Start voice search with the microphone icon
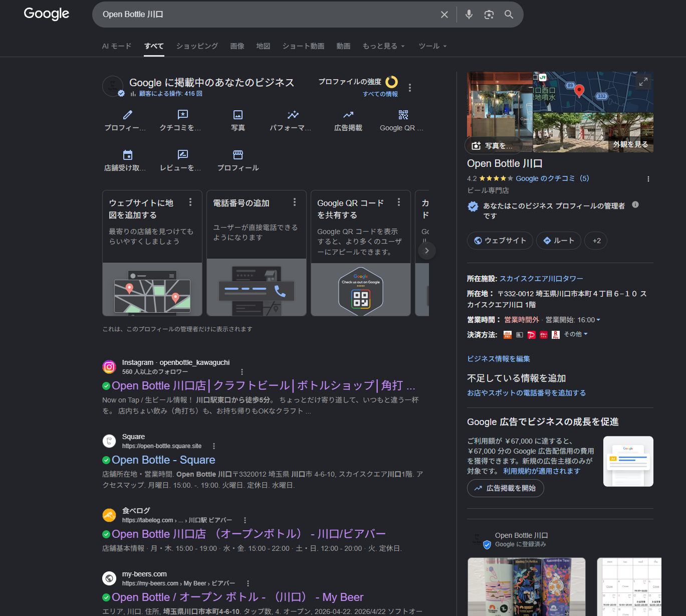The height and width of the screenshot is (616, 686). click(x=469, y=15)
